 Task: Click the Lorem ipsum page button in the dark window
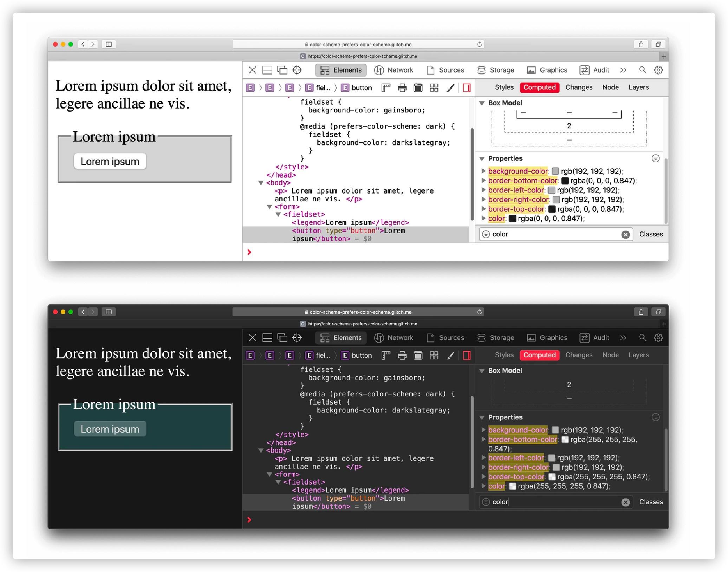(110, 429)
